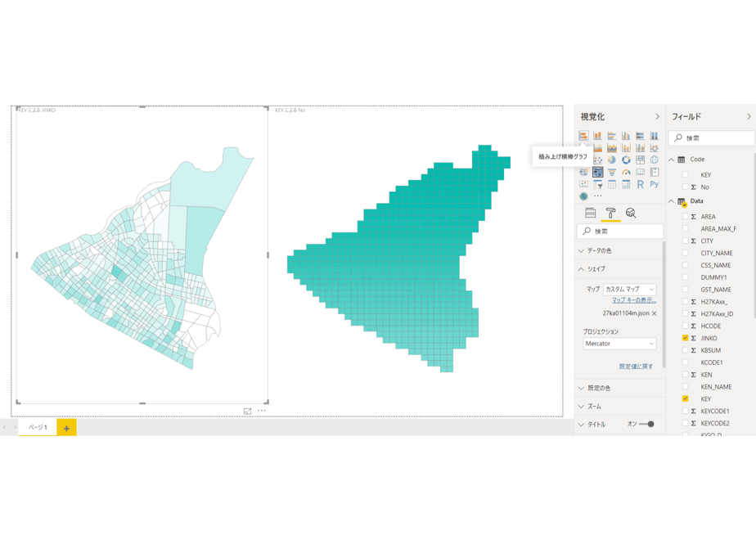
Task: Open the Mercator projection dropdown
Action: [619, 344]
